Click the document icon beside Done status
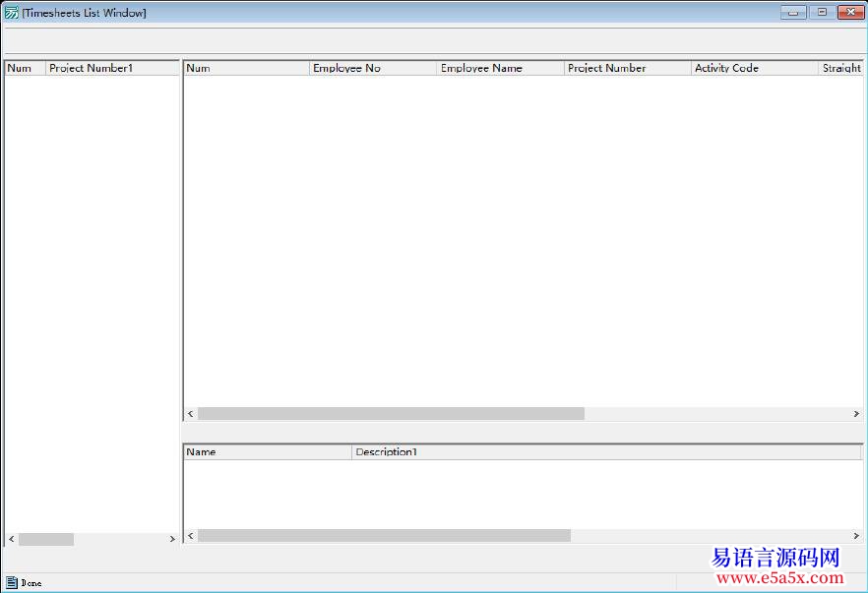The width and height of the screenshot is (868, 593). 12,583
